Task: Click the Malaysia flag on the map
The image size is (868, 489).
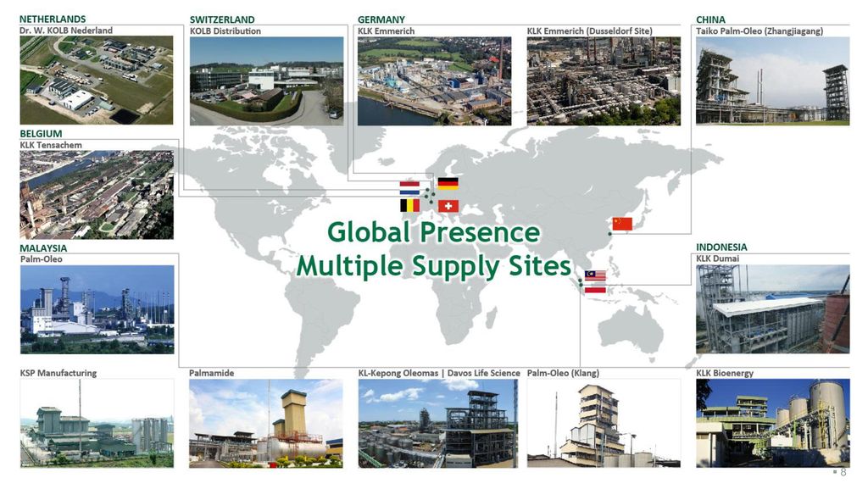Action: tap(595, 275)
